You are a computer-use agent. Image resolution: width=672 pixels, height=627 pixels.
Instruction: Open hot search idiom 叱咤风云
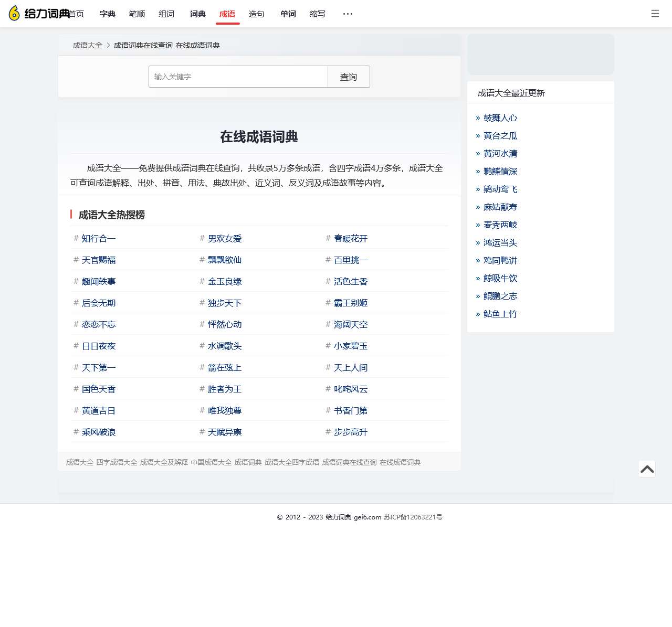[x=351, y=389]
